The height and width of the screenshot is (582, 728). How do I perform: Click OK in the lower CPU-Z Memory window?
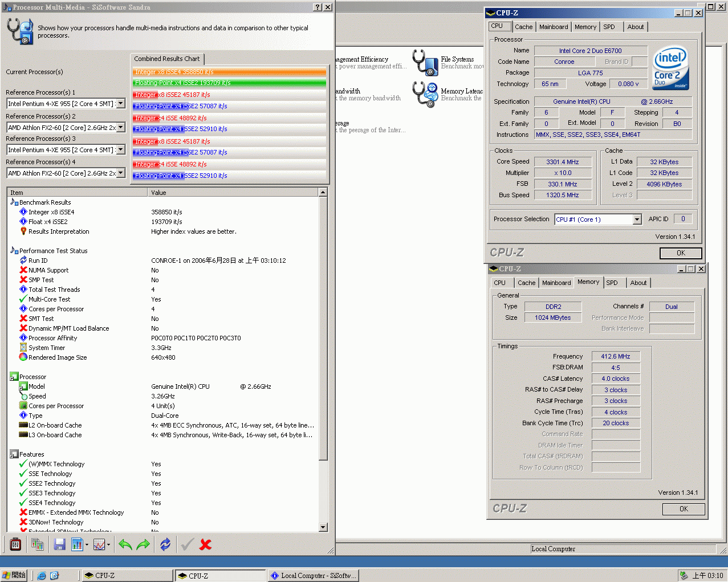(x=683, y=509)
